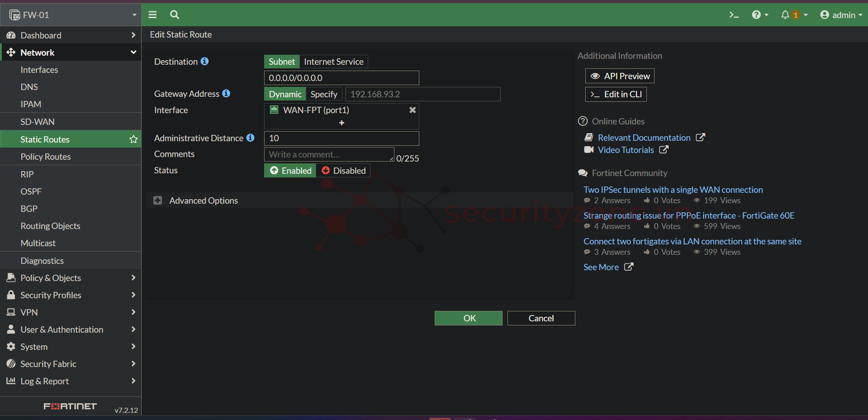Click the OK button
The image size is (868, 420).
[468, 318]
